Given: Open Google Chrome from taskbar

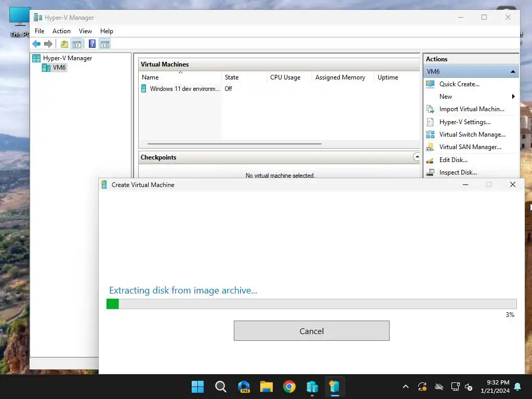Looking at the screenshot, I should (x=289, y=387).
